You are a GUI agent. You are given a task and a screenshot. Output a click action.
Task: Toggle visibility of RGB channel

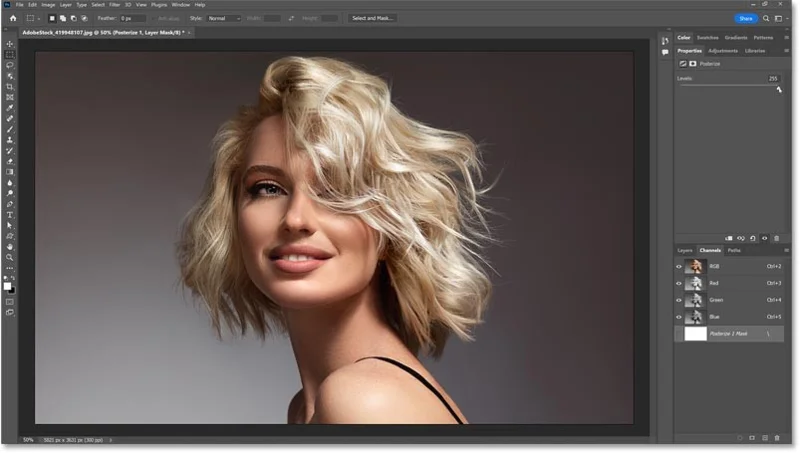click(x=679, y=266)
